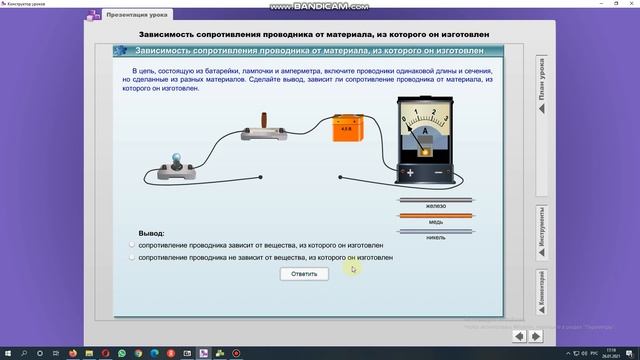Viewport: 640px width, 360px height.
Task: Open the notification center icon
Action: coord(630,353)
